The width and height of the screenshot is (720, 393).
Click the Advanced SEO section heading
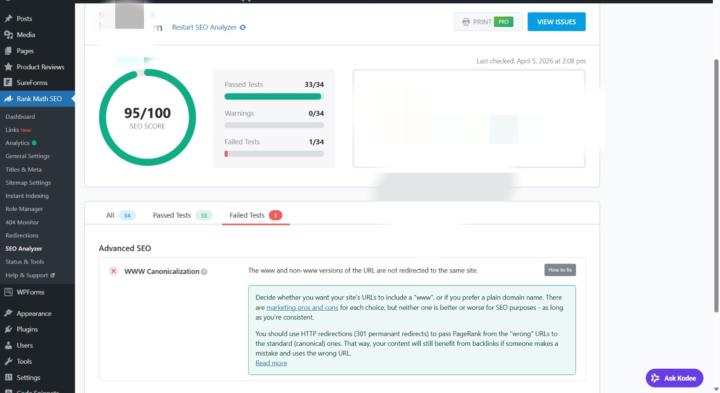(x=125, y=248)
